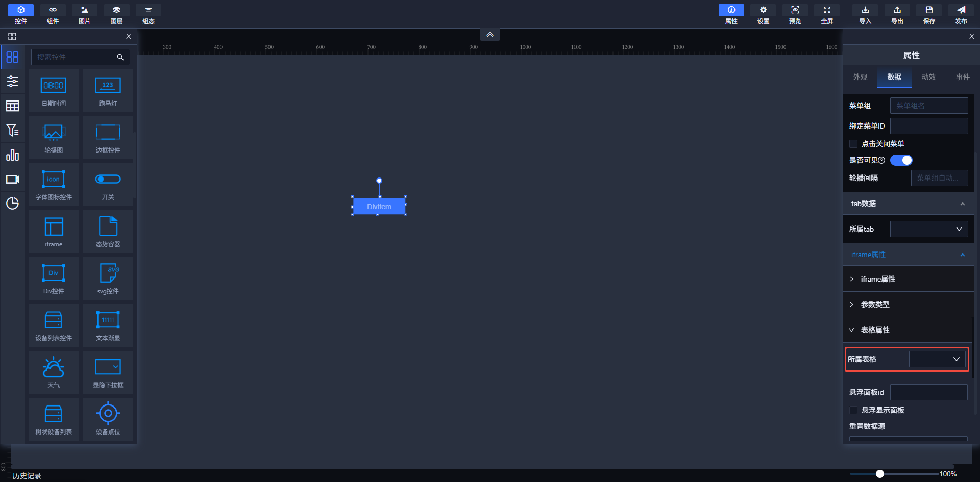
Task: Check the 悬浮显示面板 checkbox
Action: [853, 410]
